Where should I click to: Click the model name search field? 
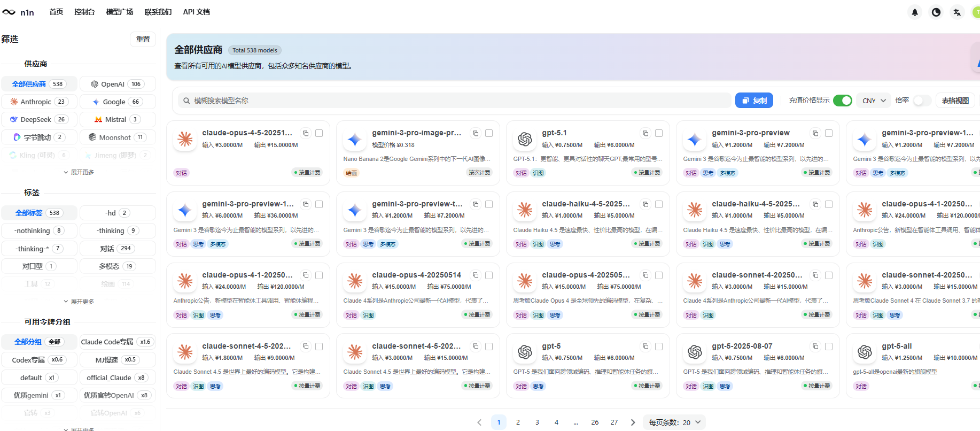(454, 101)
